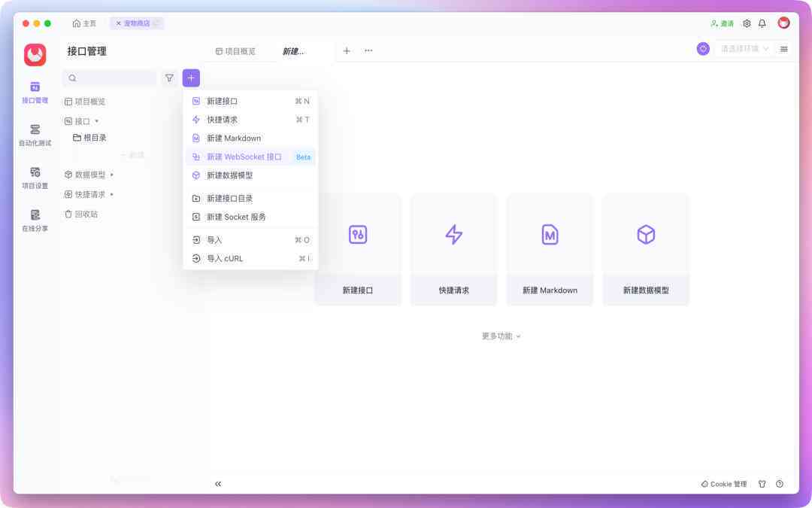Screen dimensions: 812x508
Task: Switch to the 项目概览 tab
Action: 235,51
